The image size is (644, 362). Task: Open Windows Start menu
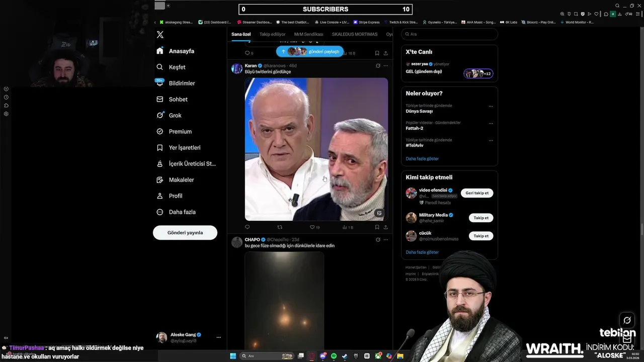233,356
